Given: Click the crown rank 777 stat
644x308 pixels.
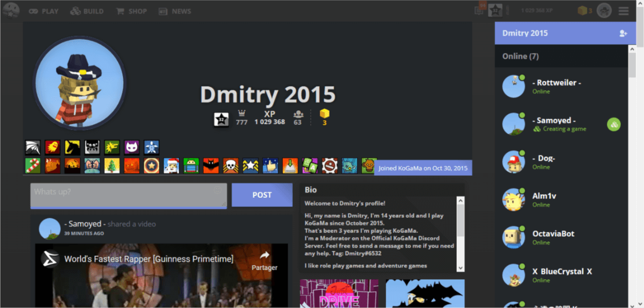Looking at the screenshot, I should [x=242, y=118].
